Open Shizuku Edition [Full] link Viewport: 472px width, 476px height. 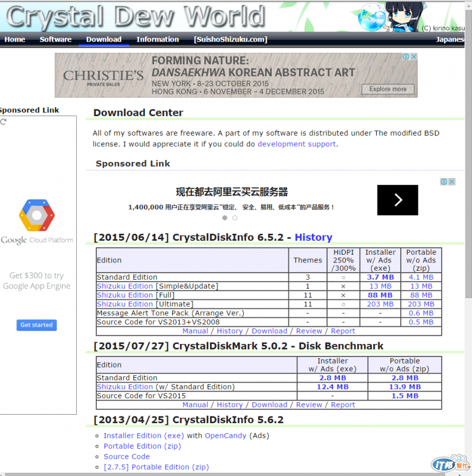[x=125, y=295]
